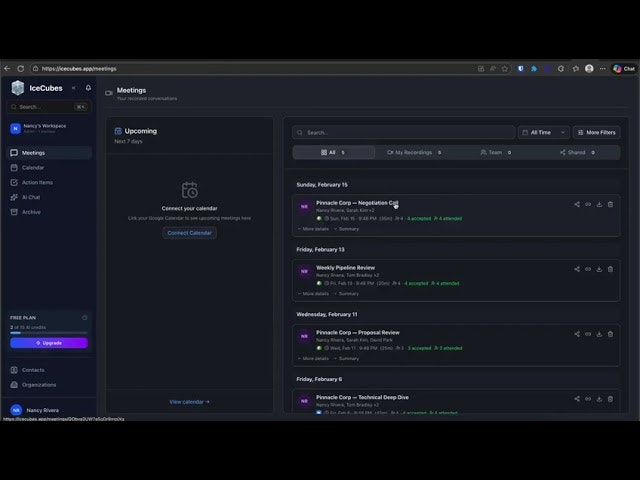Image resolution: width=640 pixels, height=480 pixels.
Task: Open Nancy's Workspace switcher
Action: [x=49, y=129]
